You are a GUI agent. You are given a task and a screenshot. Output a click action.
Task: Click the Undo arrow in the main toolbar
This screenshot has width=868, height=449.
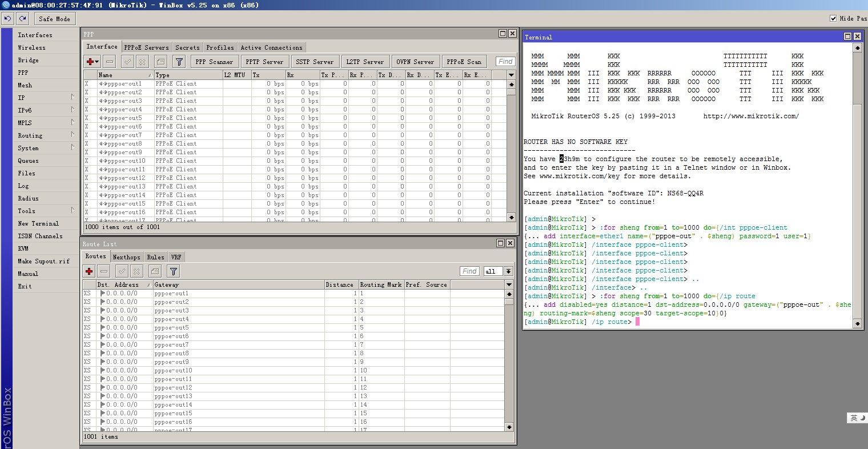coord(8,18)
